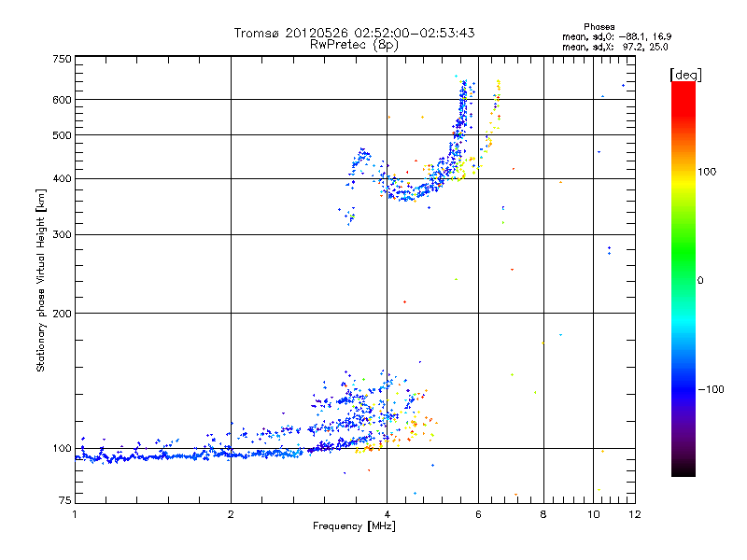747x560 pixels.
Task: Click the 'mean, sd,O: -88.1, 16.9' line
Action: pyautogui.click(x=616, y=36)
